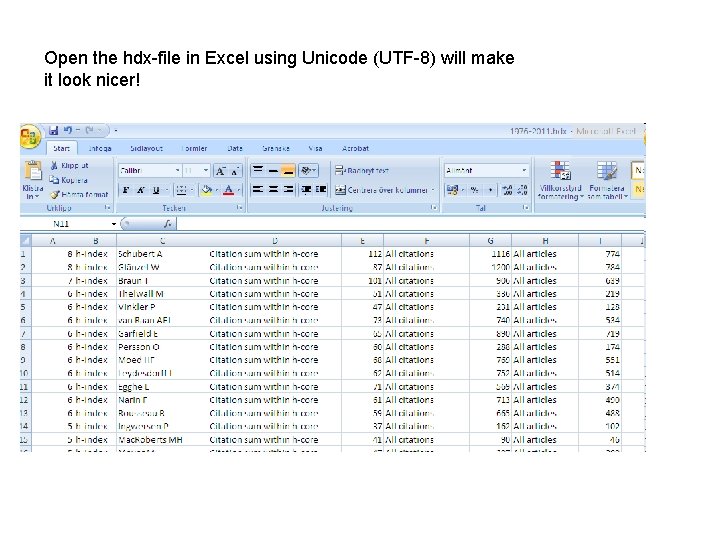This screenshot has width=720, height=540.
Task: Click the select-all corner of the sheet
Action: click(x=26, y=241)
